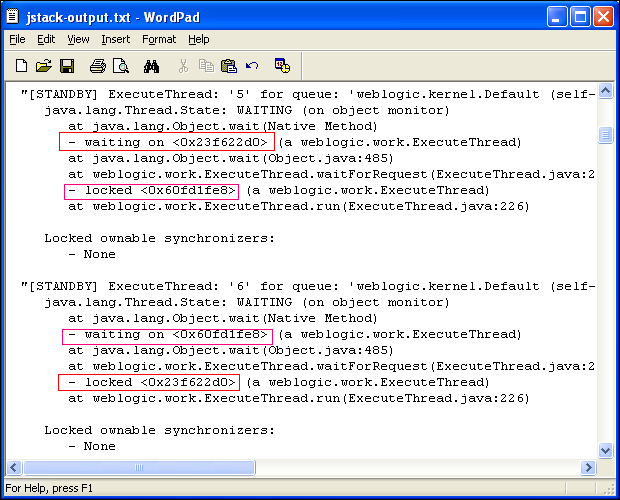Viewport: 620px width, 500px height.
Task: Click the vertical scrollbar thumb
Action: (605, 135)
